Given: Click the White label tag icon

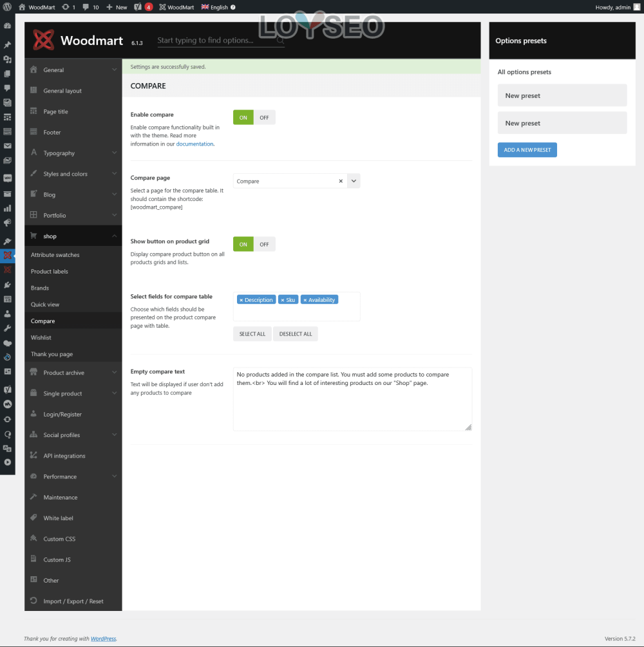Looking at the screenshot, I should [x=34, y=517].
